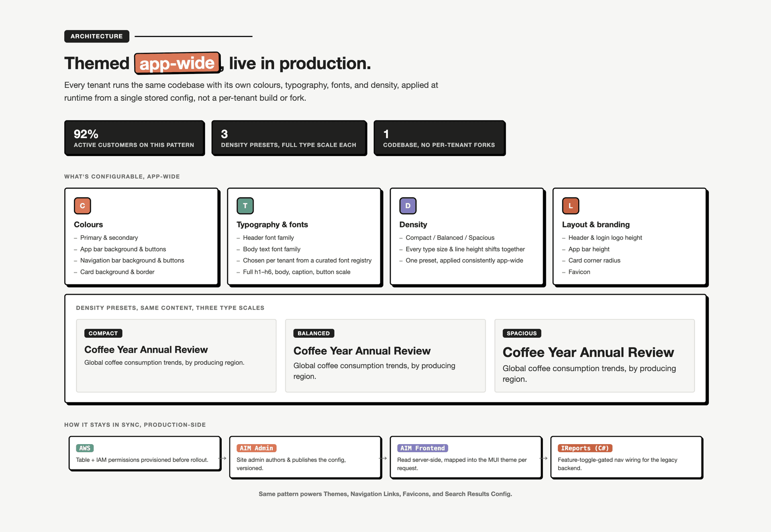Click 'Every type size & line height shifts together'
This screenshot has width=771, height=532.
[x=465, y=249]
